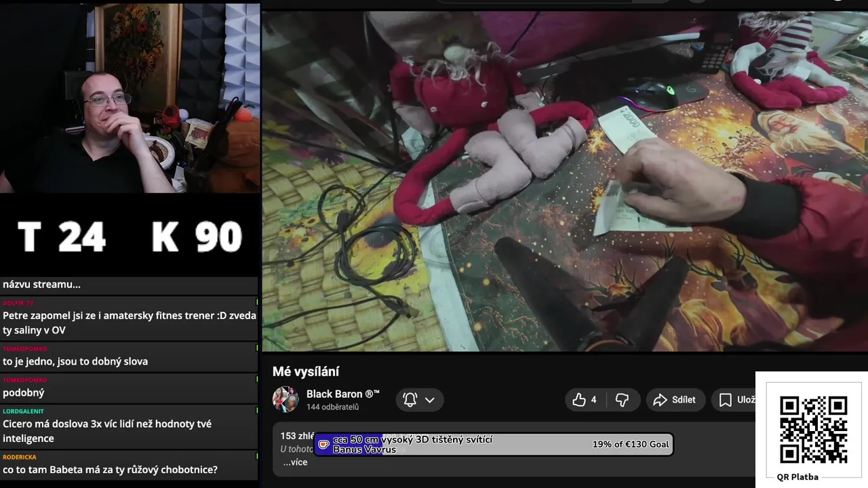Viewport: 868px width, 488px height.
Task: Expand the notification options chevron
Action: coord(430,400)
